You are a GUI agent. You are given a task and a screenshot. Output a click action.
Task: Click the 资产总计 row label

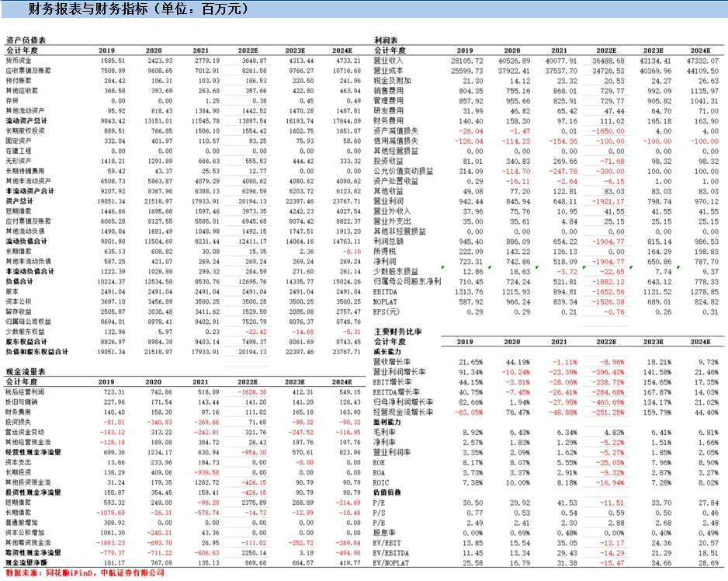(x=19, y=201)
